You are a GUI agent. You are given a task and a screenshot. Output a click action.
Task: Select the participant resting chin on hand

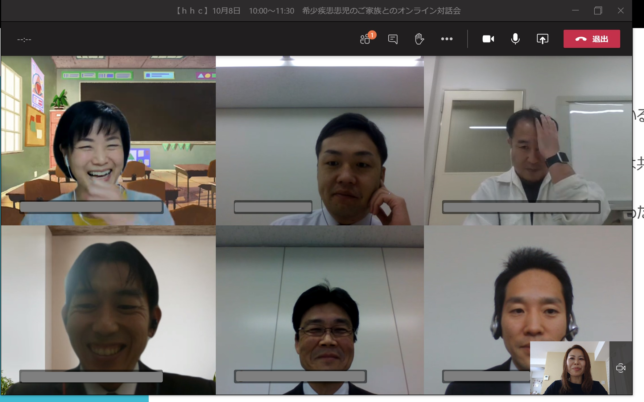pos(320,140)
